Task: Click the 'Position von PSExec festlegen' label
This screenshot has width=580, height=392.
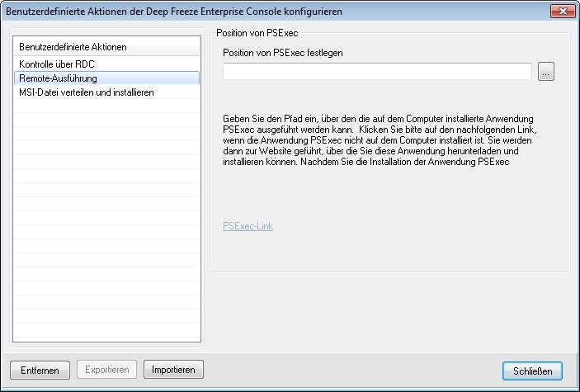Action: pyautogui.click(x=283, y=53)
